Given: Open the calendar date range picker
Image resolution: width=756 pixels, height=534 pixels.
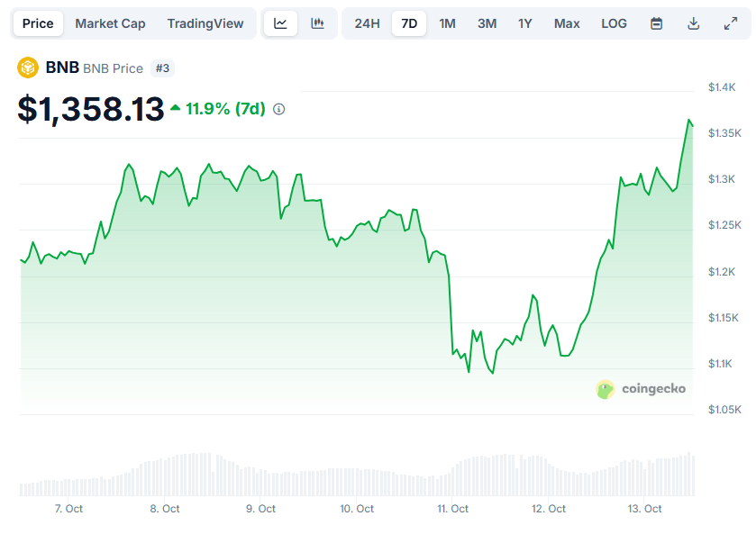Looking at the screenshot, I should coord(656,23).
